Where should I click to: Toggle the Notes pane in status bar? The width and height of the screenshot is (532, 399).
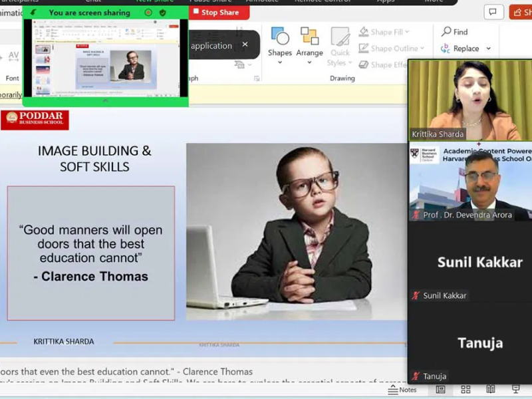(x=402, y=390)
